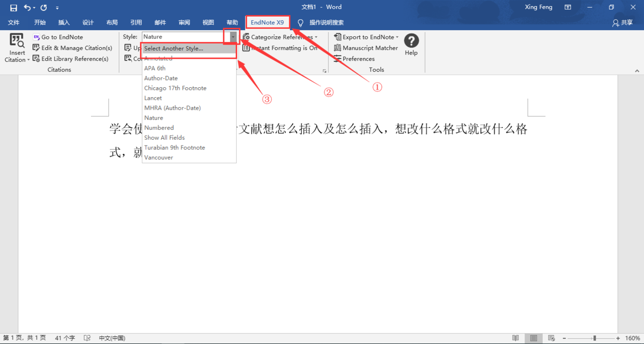The width and height of the screenshot is (644, 344).
Task: Switch to the 邮件 ribbon tab
Action: [160, 22]
